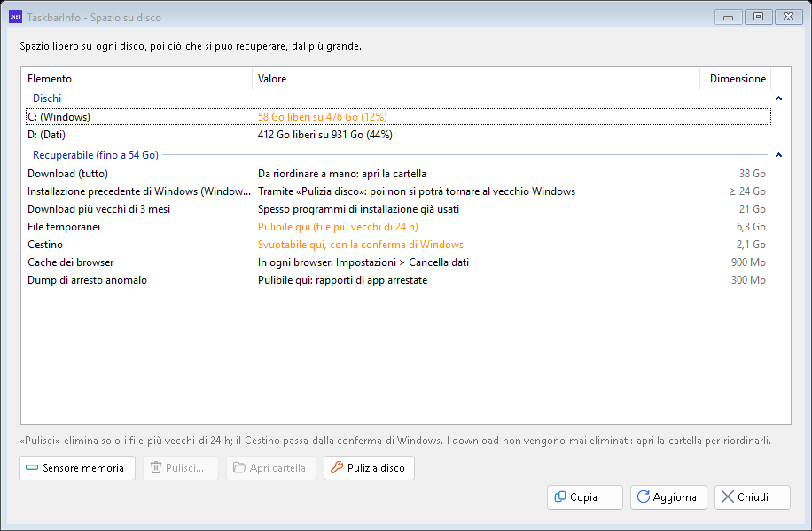Maximize the TaskbarInfo window

(x=758, y=17)
